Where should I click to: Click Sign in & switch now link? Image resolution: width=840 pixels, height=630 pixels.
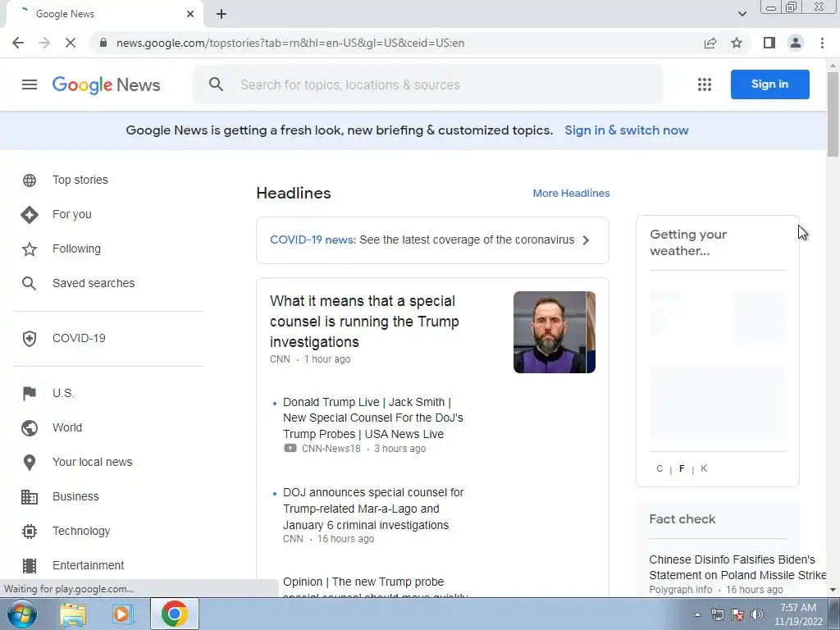coord(626,130)
